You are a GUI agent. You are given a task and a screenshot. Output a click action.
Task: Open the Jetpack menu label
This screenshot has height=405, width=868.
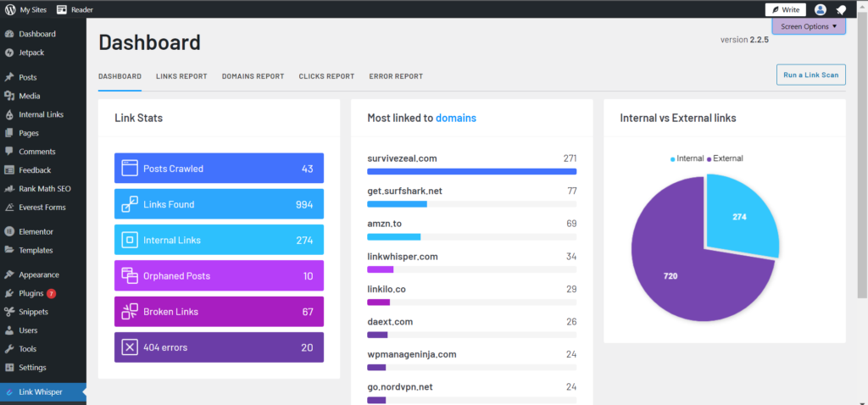click(x=31, y=53)
